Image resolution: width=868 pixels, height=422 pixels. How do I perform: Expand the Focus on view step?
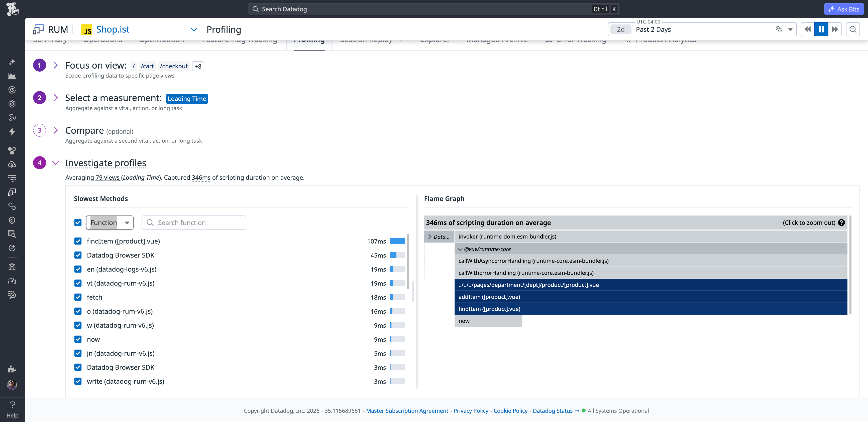[56, 65]
